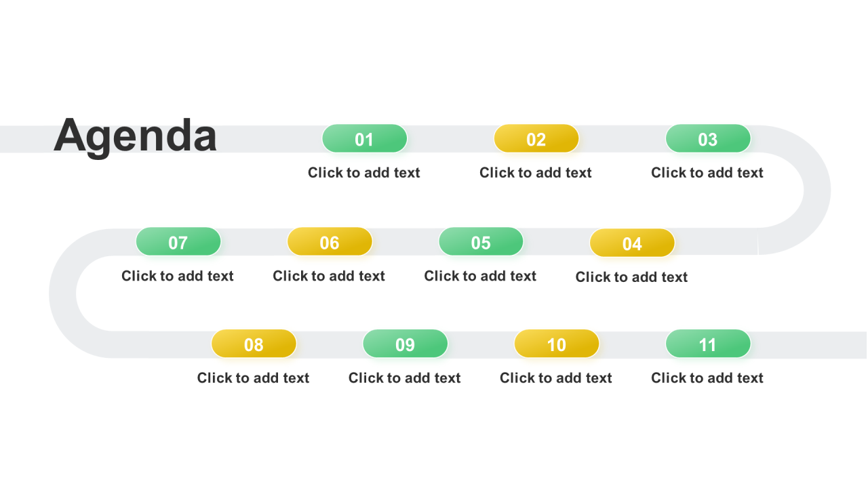This screenshot has height=488, width=868.
Task: Select text placeholder below pill 04
Action: tap(632, 277)
